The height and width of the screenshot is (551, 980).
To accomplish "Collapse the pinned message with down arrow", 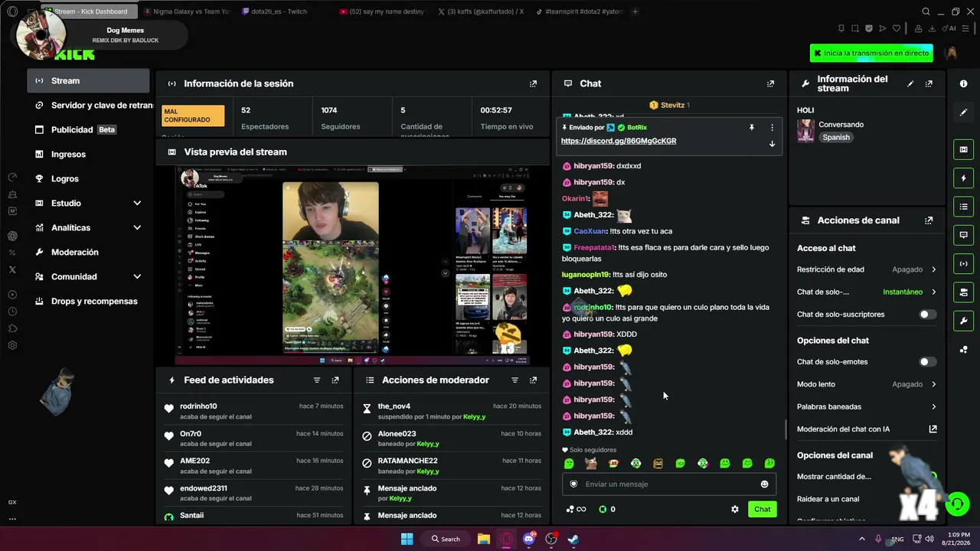I will pos(772,144).
